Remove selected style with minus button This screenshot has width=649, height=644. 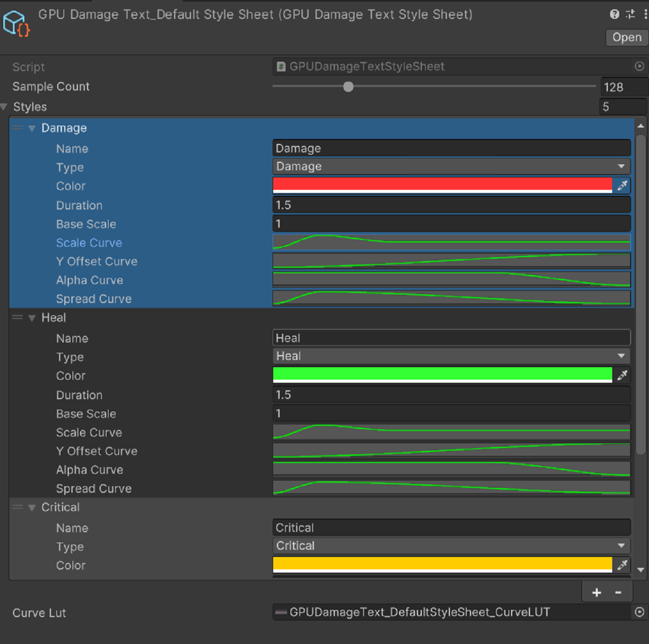(618, 593)
